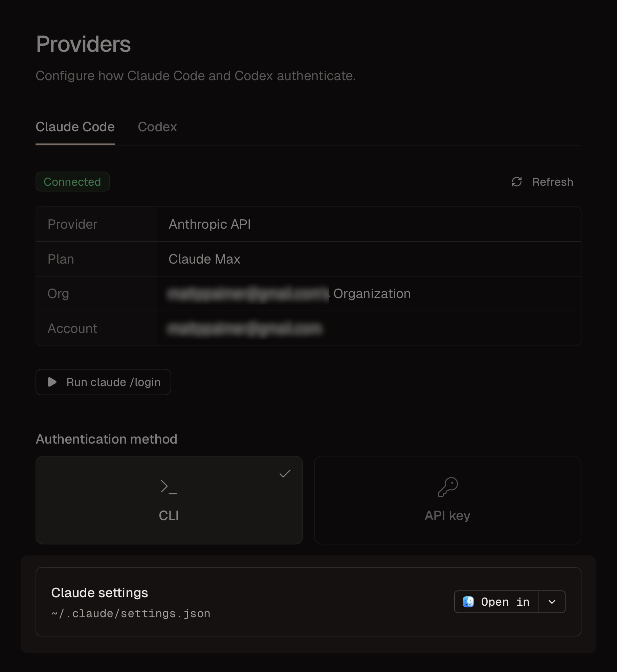Click the Connected status badge
Image resolution: width=617 pixels, height=672 pixels.
tap(72, 182)
